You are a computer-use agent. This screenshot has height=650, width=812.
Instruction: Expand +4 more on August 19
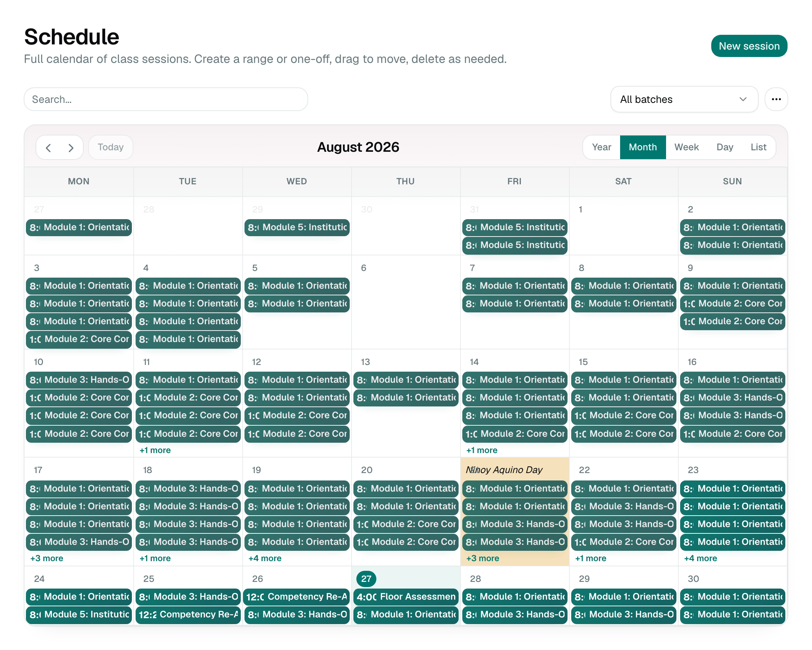[265, 558]
